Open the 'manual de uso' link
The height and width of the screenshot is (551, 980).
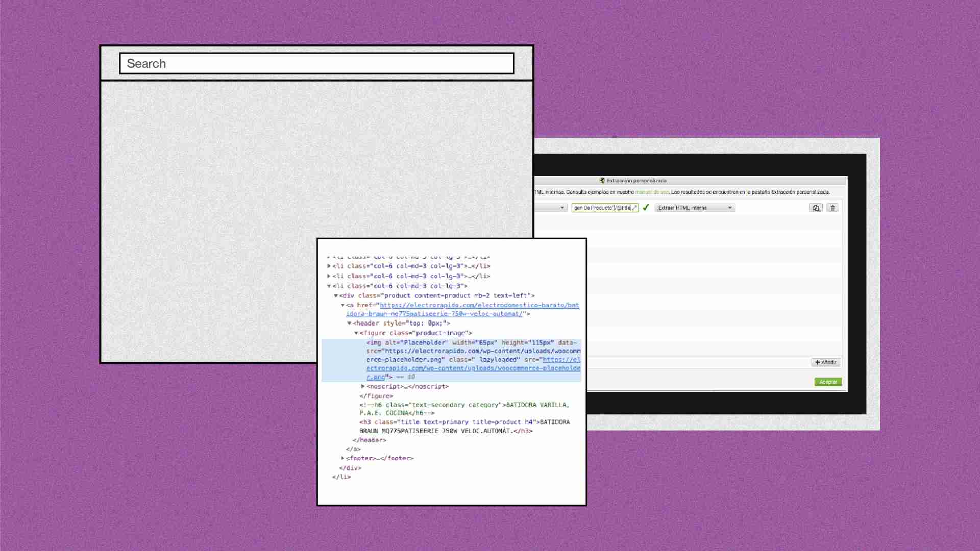coord(652,192)
